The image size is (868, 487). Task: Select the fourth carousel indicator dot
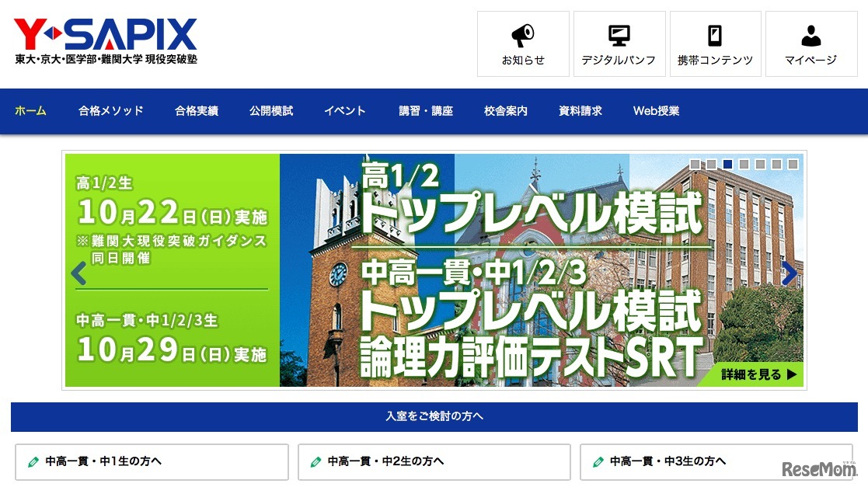pyautogui.click(x=744, y=165)
